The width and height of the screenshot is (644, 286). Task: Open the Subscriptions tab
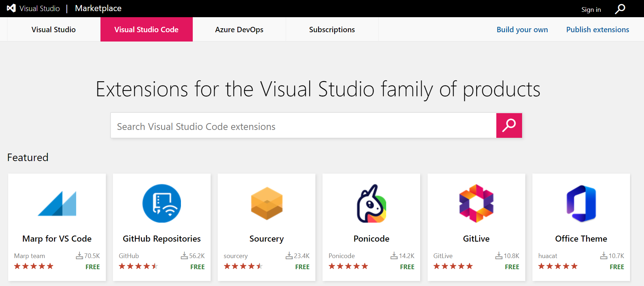[x=332, y=30]
